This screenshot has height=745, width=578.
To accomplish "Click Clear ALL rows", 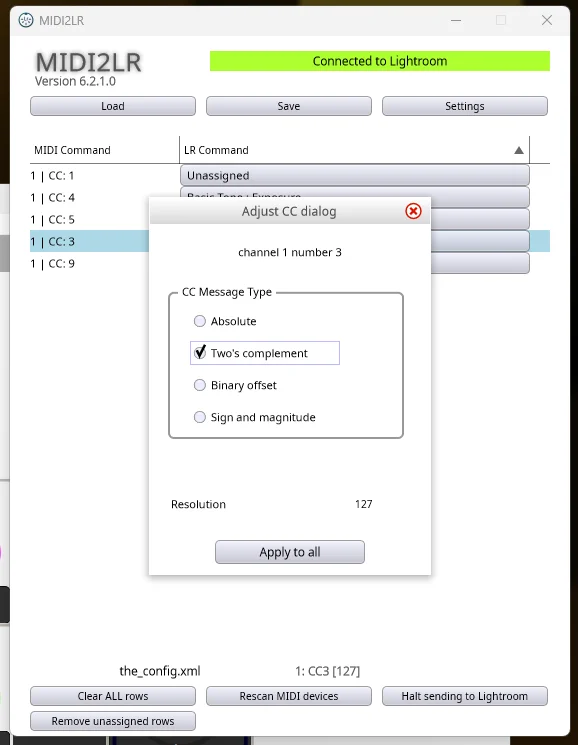I will [x=113, y=696].
